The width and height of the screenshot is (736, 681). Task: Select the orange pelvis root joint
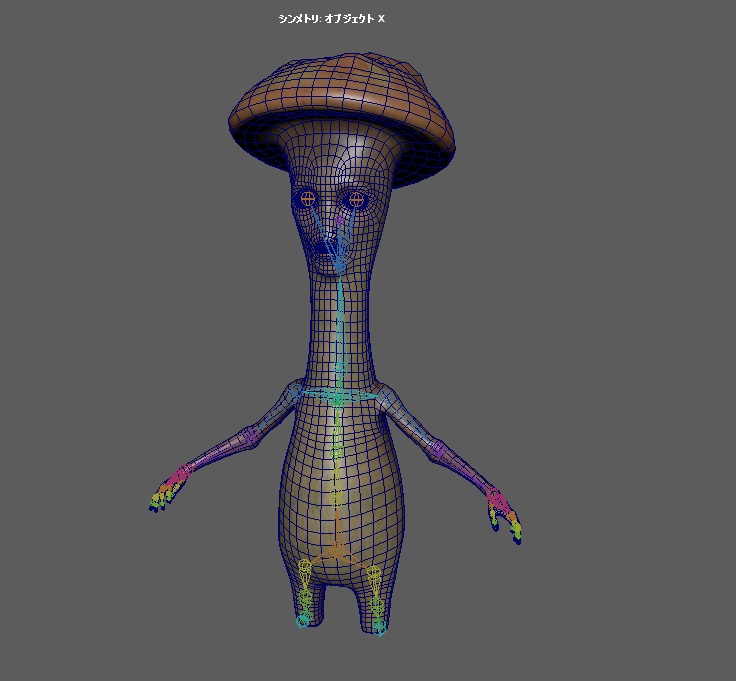[x=337, y=550]
